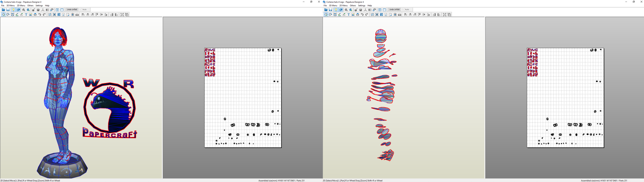Open 2D Menu in left window

(x=21, y=5)
